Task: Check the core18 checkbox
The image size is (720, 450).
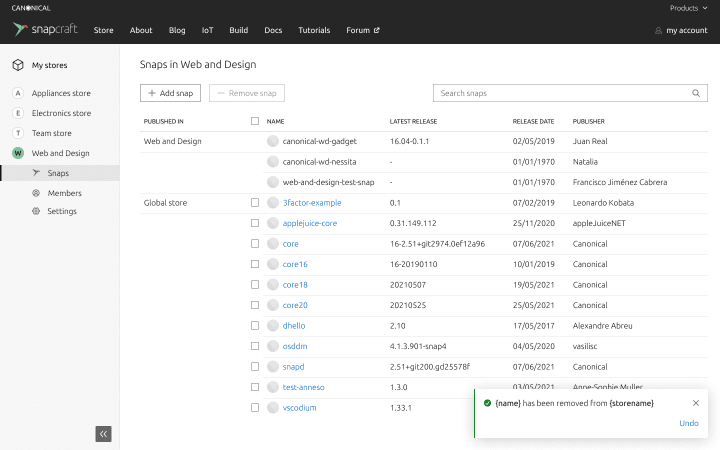Action: (255, 285)
